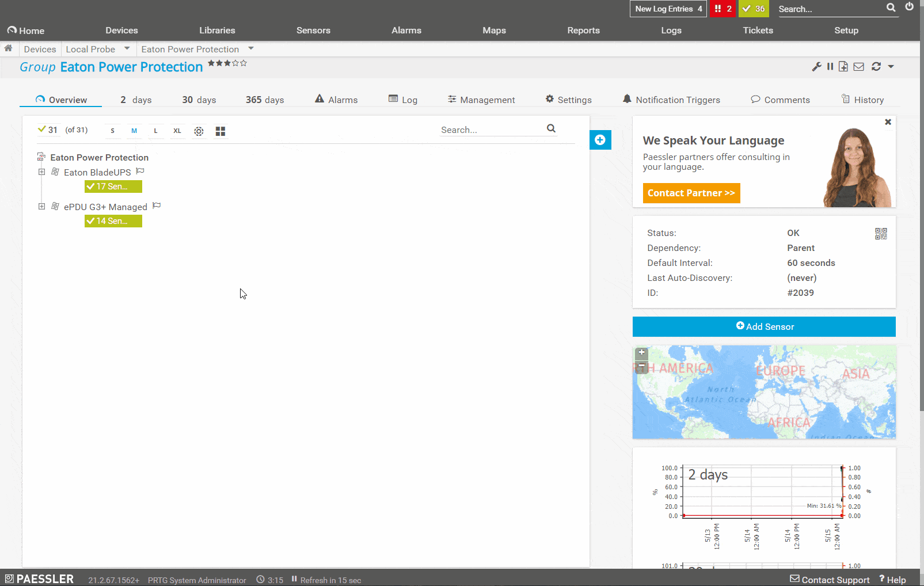The image size is (924, 586).
Task: Click the home breadcrumb icon
Action: pyautogui.click(x=8, y=49)
